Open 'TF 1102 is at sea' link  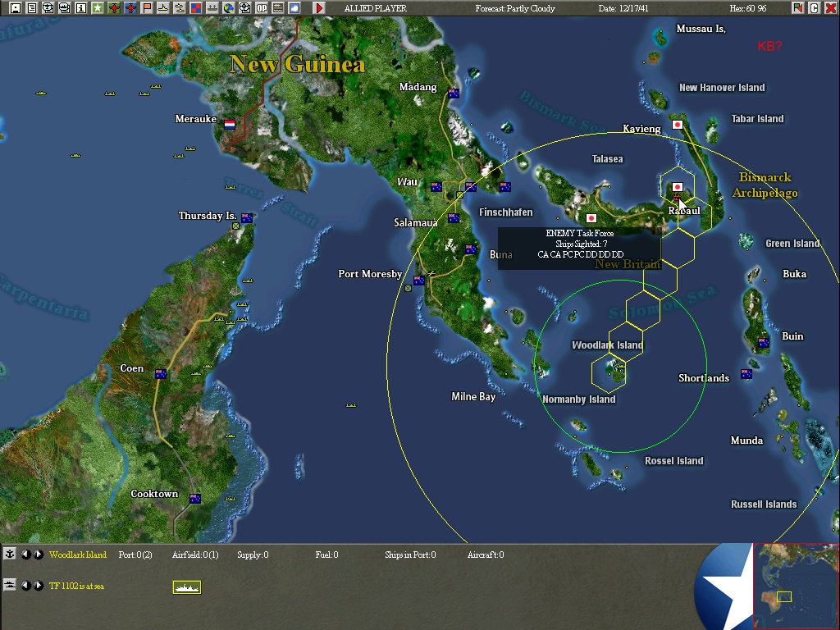click(76, 586)
